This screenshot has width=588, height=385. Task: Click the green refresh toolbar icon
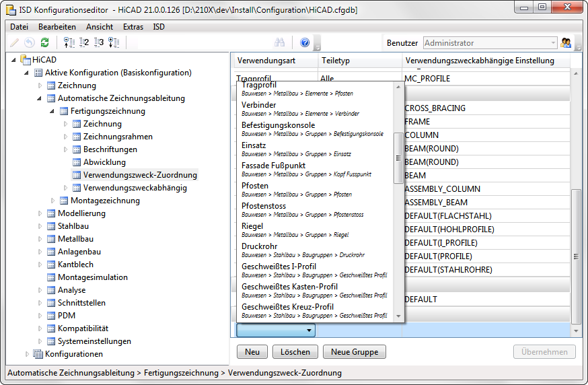point(44,42)
